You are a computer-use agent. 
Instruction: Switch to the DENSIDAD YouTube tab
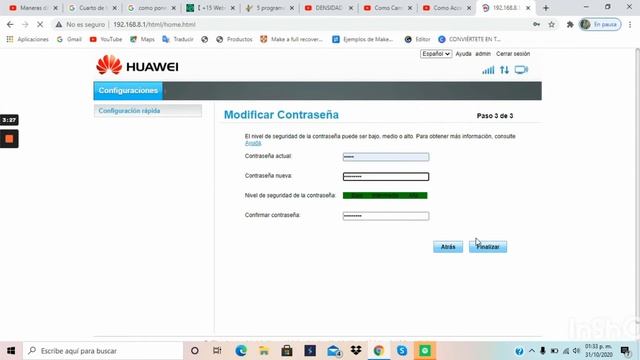[329, 8]
